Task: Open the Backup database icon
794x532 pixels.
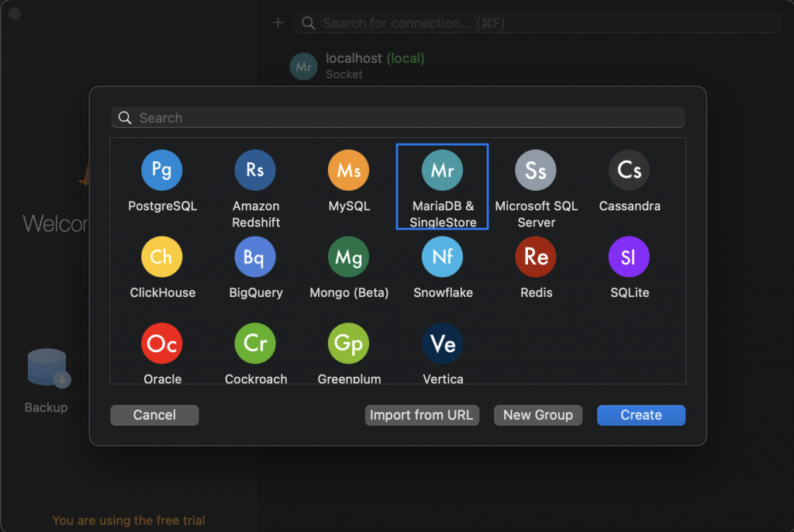Action: (x=49, y=368)
